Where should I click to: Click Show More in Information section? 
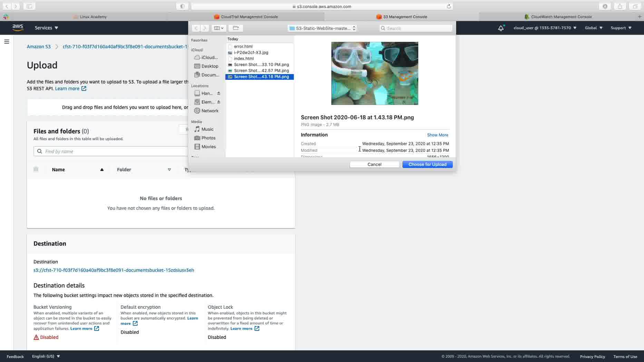tap(437, 135)
